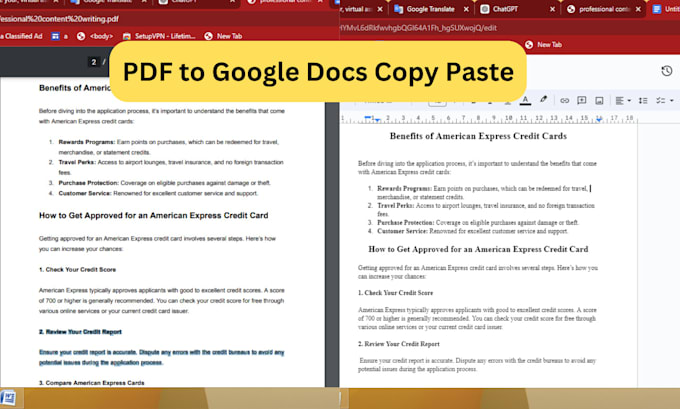Screen dimensions: 680x409
Task: Click 'Before diving into the application' paragraph in PDF
Action: 161,116
